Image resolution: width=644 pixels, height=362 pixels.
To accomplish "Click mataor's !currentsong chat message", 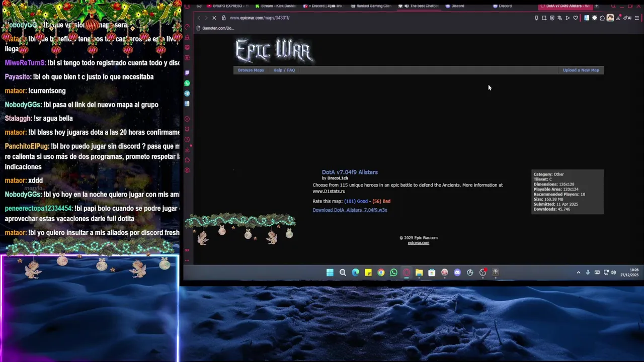I will pos(35,91).
